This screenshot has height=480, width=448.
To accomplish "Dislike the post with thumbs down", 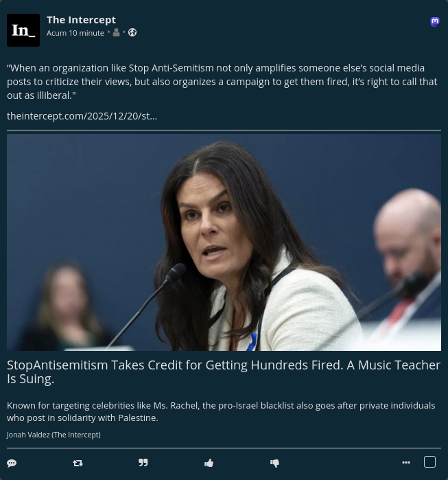I will point(274,463).
